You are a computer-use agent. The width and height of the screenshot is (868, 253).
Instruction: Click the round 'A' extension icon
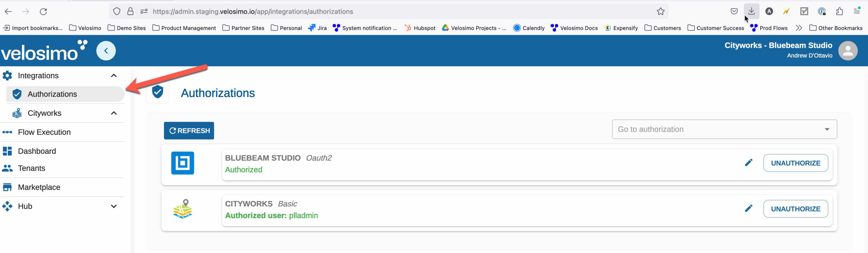point(769,11)
